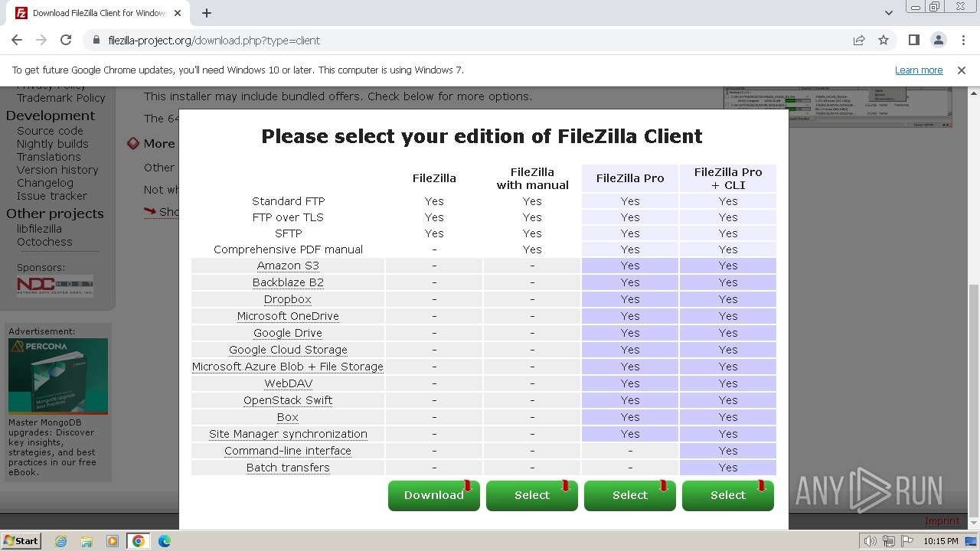Click Select under FileZilla Pro
980x551 pixels.
(630, 495)
